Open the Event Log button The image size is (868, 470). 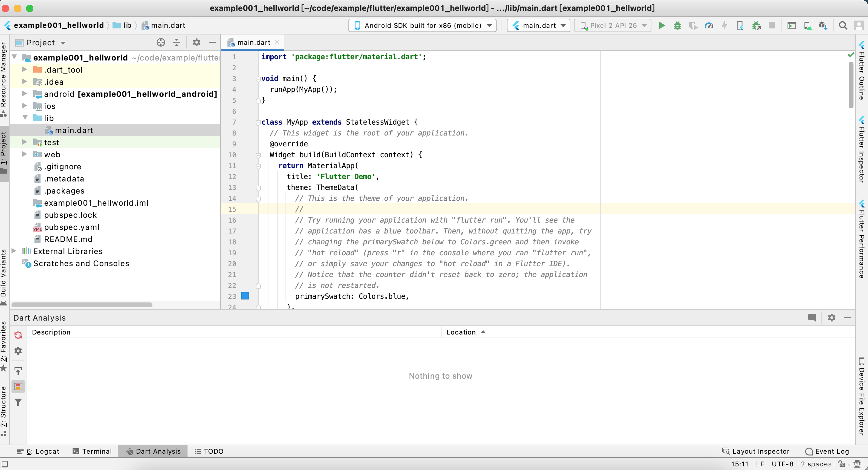827,451
